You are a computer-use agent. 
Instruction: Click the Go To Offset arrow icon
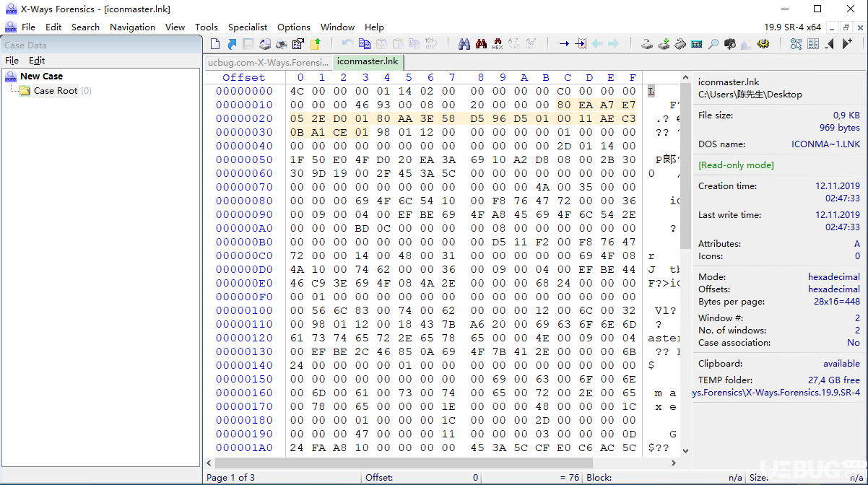(564, 44)
